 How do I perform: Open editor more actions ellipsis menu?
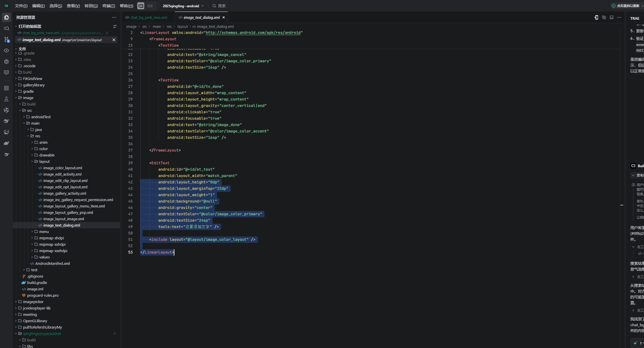(x=619, y=17)
